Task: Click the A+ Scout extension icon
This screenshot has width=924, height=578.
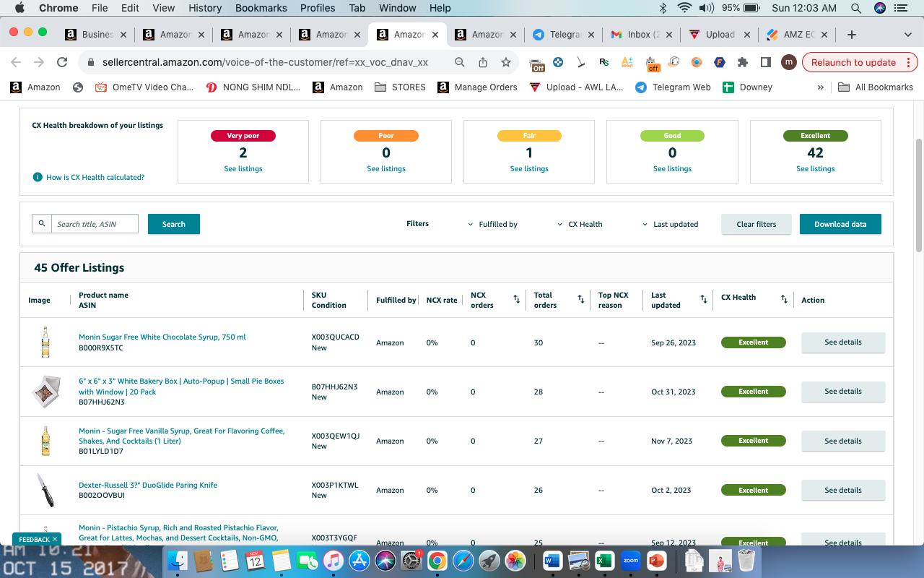Action: [627, 62]
